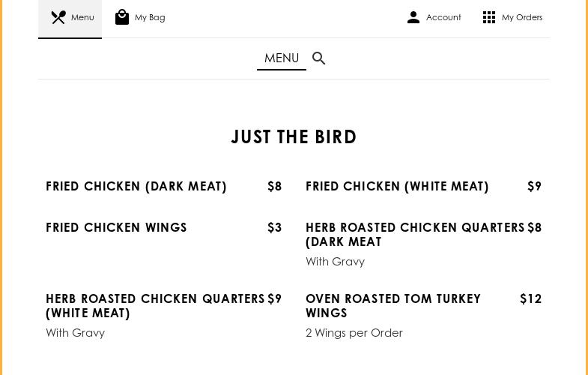The width and height of the screenshot is (588, 375).
Task: Select the MENU heading under the navigation
Action: [282, 58]
